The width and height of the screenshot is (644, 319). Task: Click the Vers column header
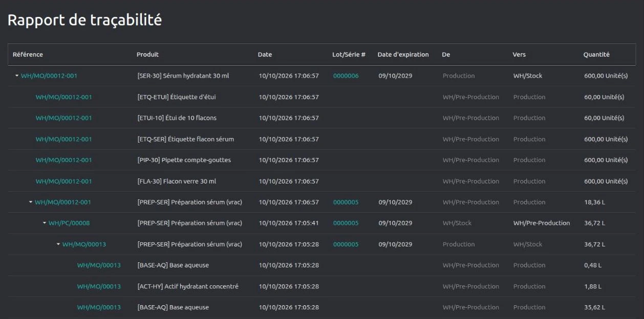coord(519,55)
